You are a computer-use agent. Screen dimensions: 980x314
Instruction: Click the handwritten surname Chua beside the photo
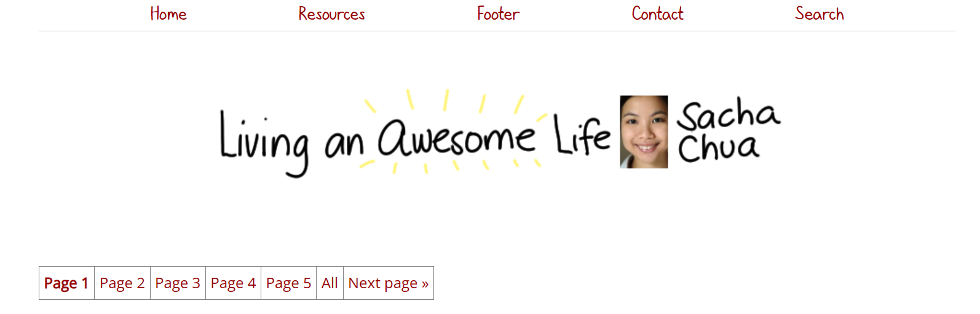pyautogui.click(x=718, y=147)
